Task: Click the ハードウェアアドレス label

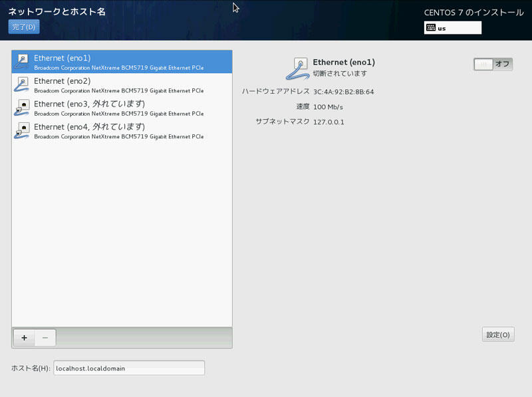Action: (275, 91)
